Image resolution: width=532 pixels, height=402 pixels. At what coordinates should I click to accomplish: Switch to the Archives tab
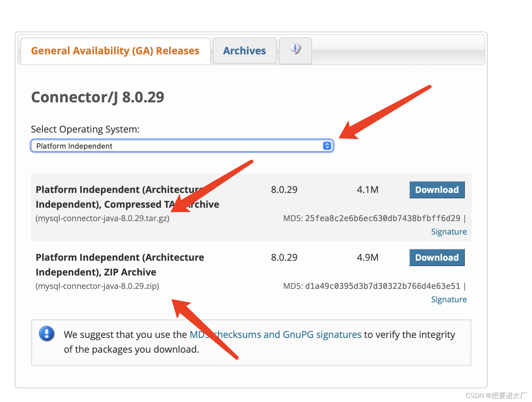pyautogui.click(x=245, y=51)
